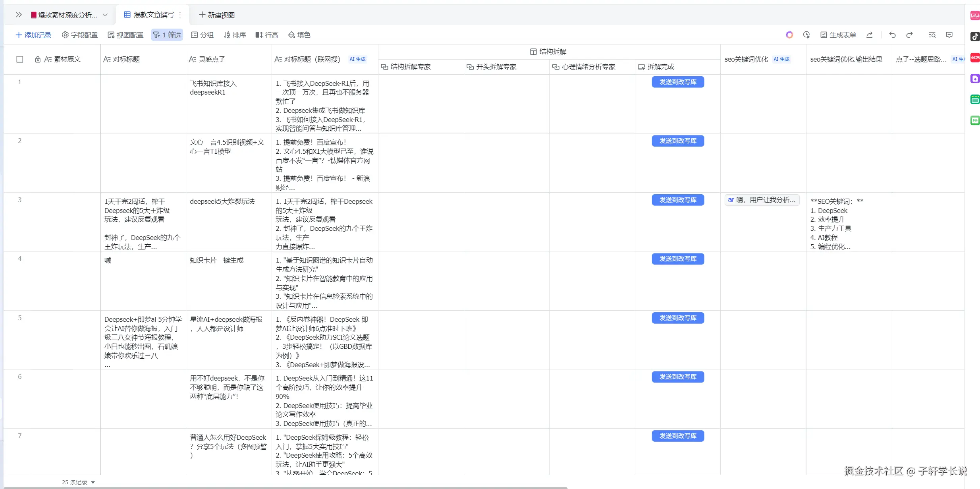Image resolution: width=980 pixels, height=489 pixels.
Task: Open the green Markdown sidebar plugin icon
Action: point(975,120)
